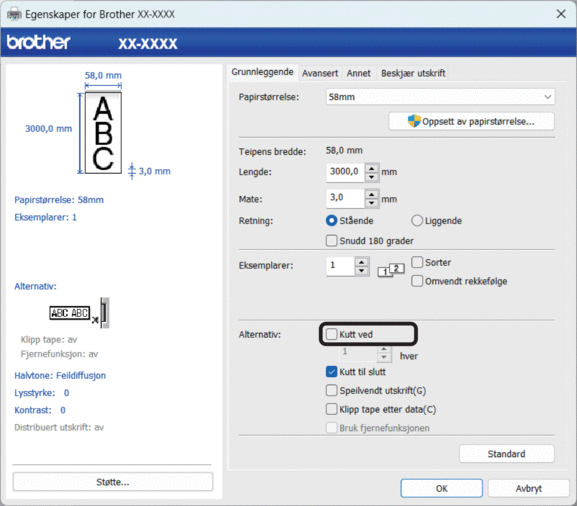Tick Speilvendt utskrift(G) checkbox
This screenshot has width=577, height=506.
pyautogui.click(x=332, y=390)
